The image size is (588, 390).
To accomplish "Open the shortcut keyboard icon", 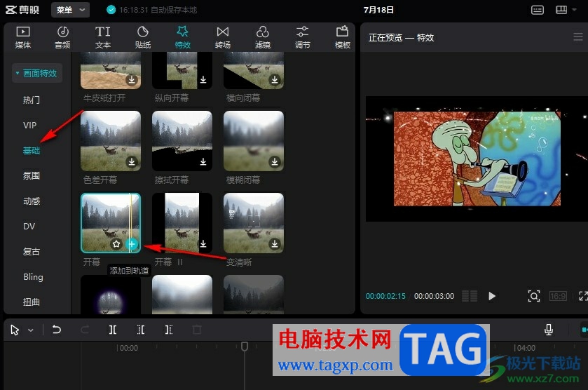I will pyautogui.click(x=538, y=10).
